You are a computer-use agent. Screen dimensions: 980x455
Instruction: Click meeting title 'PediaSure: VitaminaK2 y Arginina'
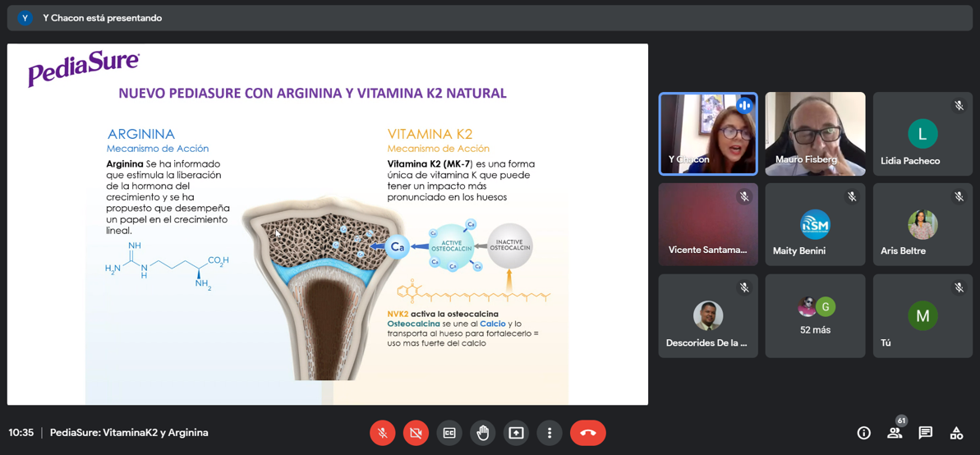pyautogui.click(x=129, y=433)
